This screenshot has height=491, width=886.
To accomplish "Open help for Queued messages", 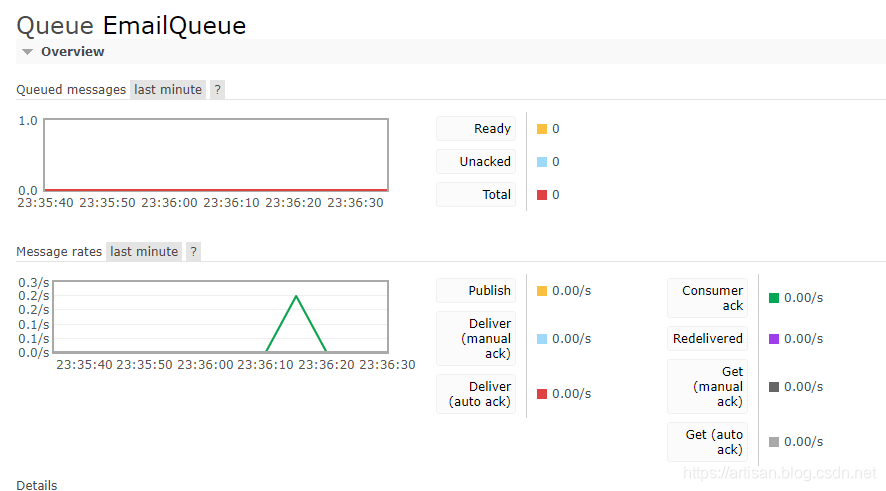I will coord(218,90).
